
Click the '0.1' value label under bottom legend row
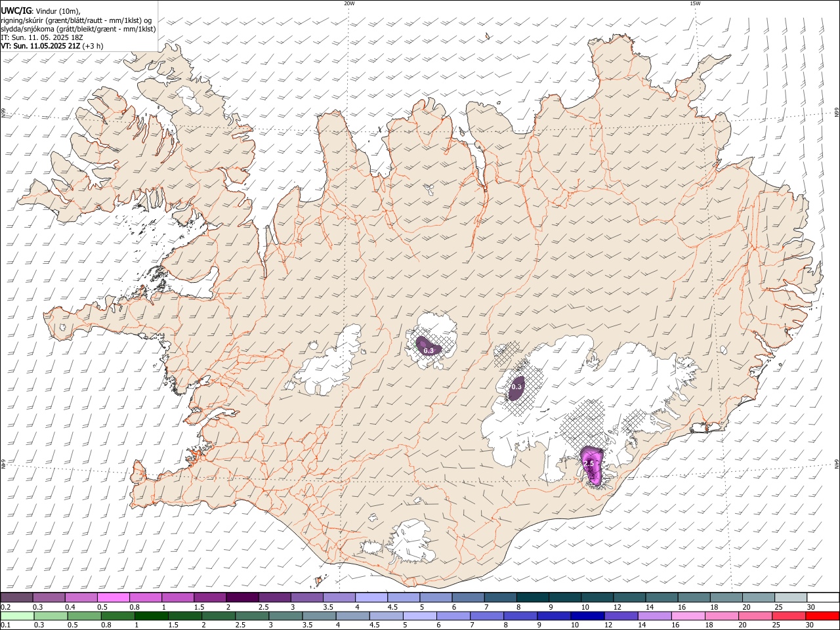[5, 625]
